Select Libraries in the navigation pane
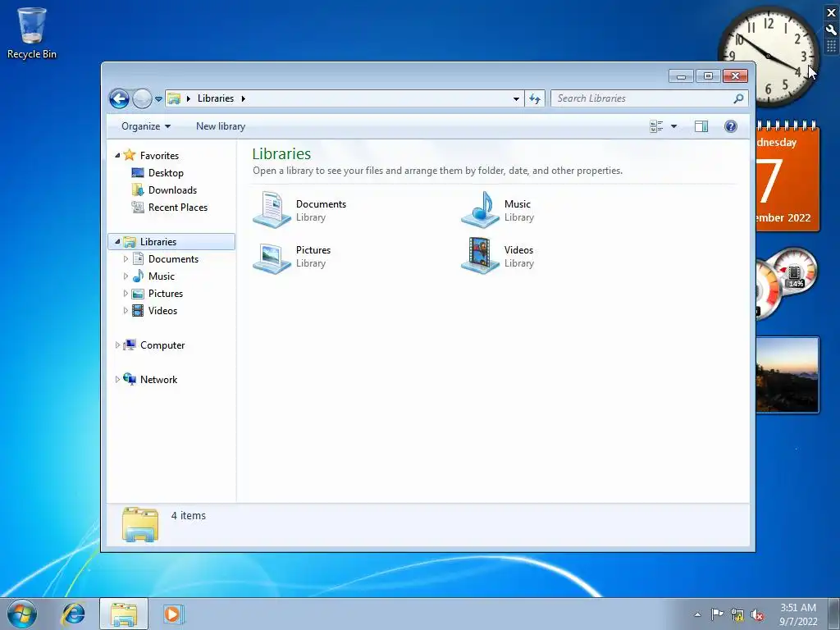The image size is (840, 630). 158,242
